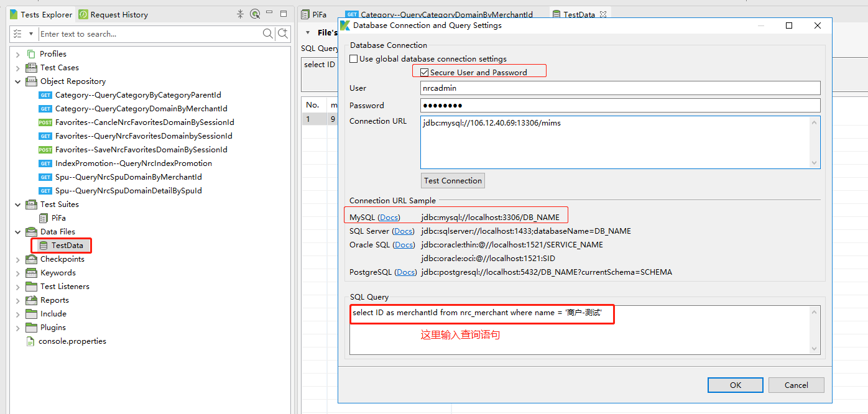
Task: Click GET icon of Favorites--QueryNrcFavoritesDomainbySessionId
Action: click(45, 136)
